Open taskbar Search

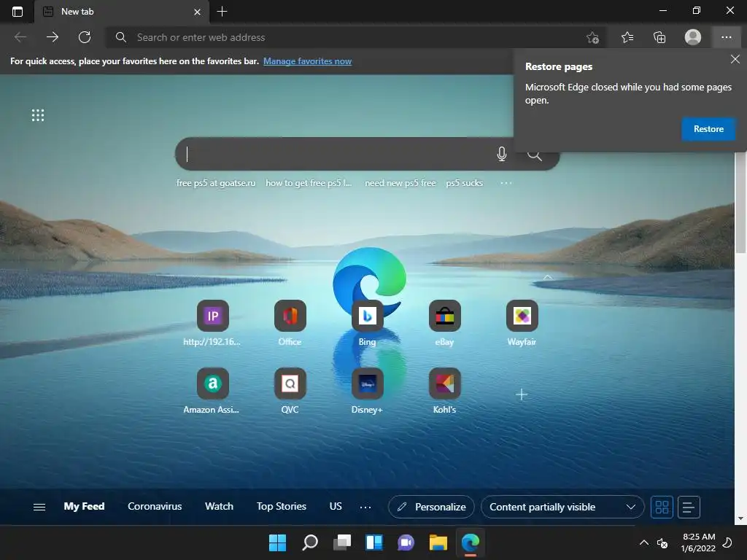click(x=309, y=542)
